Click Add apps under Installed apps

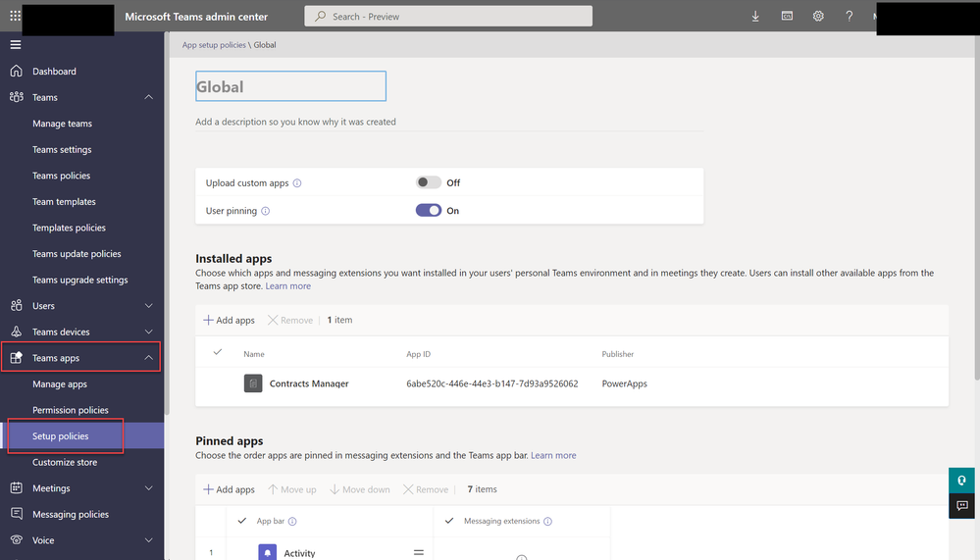click(229, 321)
